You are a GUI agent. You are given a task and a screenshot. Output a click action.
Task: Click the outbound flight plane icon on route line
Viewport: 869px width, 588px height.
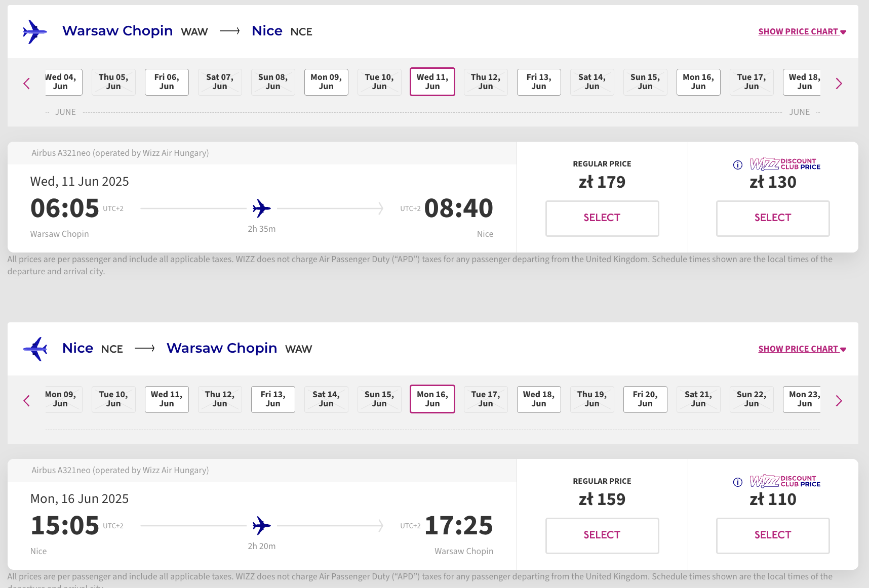(x=262, y=208)
